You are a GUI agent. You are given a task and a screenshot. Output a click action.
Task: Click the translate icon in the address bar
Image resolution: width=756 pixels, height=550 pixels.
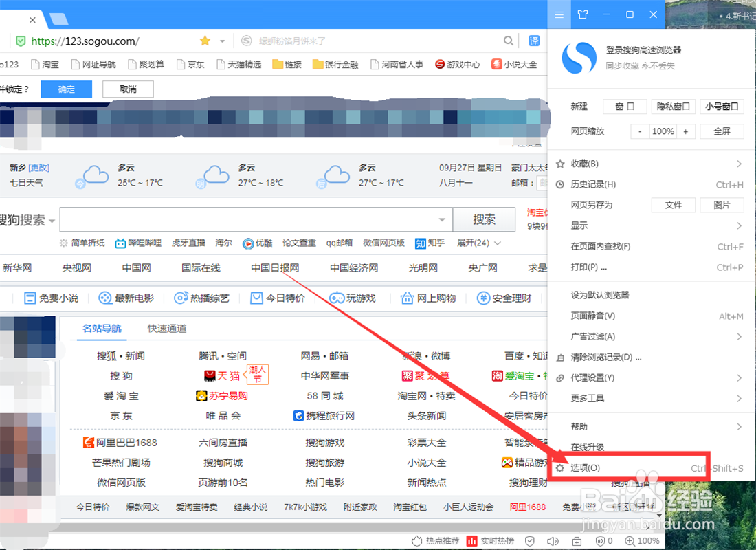tap(534, 41)
